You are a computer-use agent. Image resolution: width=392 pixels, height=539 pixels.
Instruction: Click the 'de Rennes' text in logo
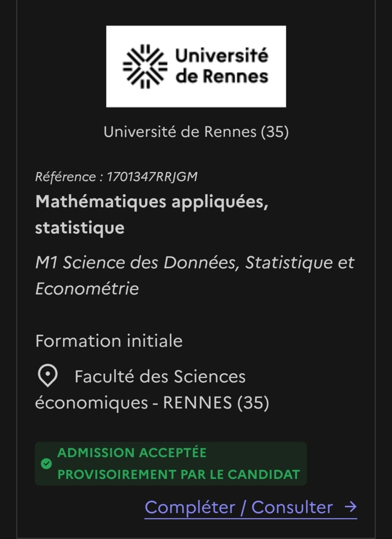point(222,76)
